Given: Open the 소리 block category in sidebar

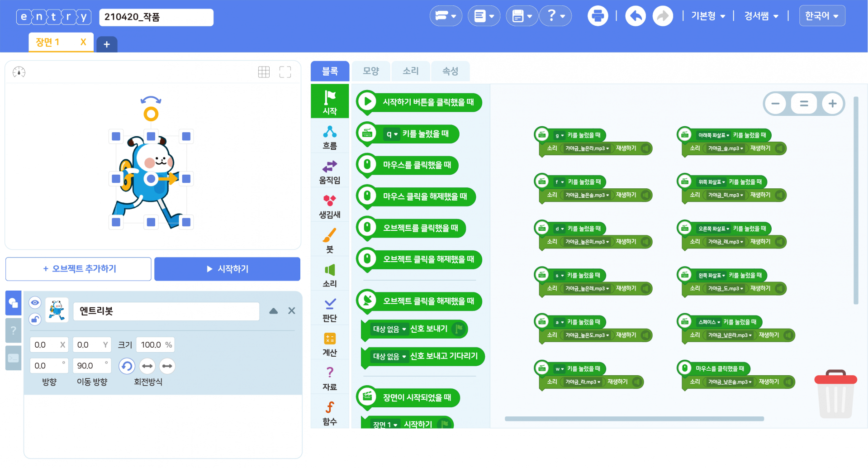Looking at the screenshot, I should tap(330, 275).
